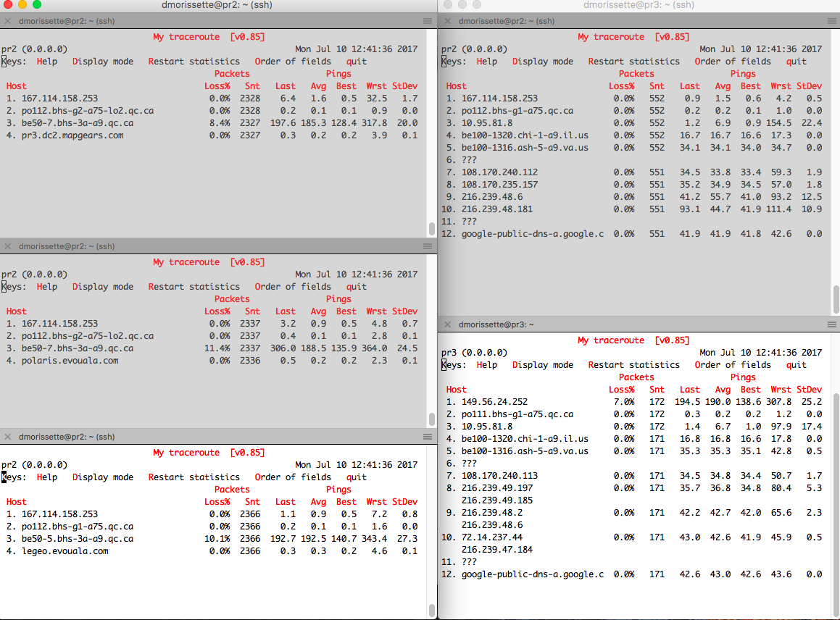Screen dimensions: 840x620
Task: Click loss value 8.4%
Action: pyautogui.click(x=220, y=123)
